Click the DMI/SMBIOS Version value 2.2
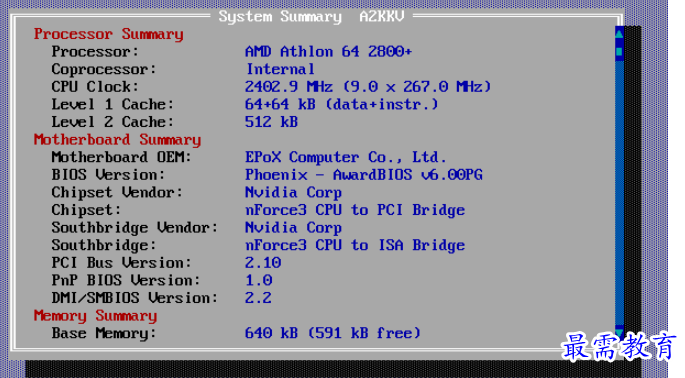685x378 pixels. [258, 298]
